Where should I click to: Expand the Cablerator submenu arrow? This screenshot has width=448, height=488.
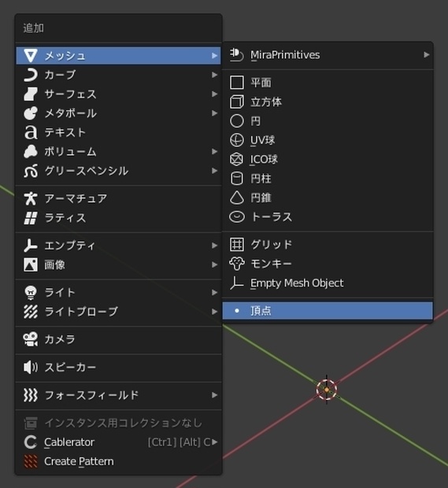coord(214,442)
